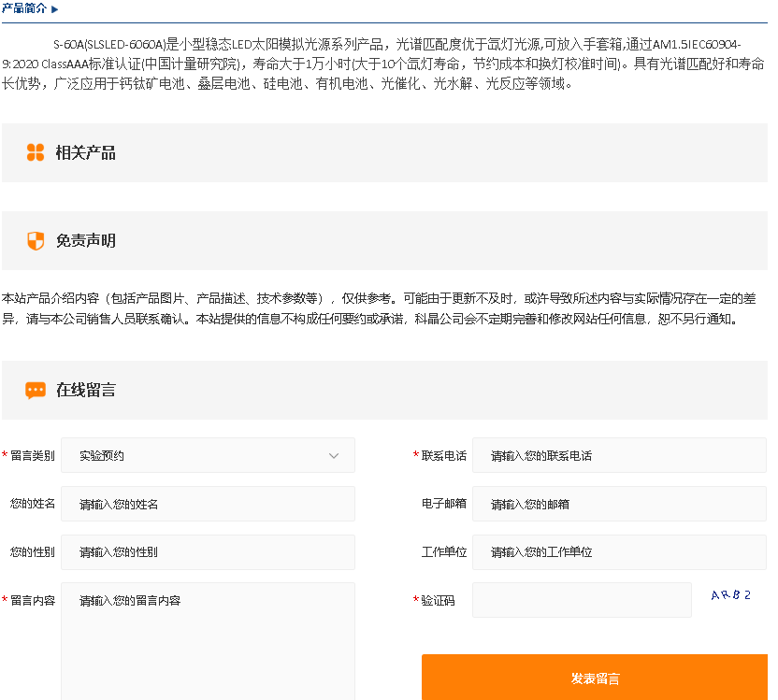Click the chat bubble icon beside 在线留言

point(36,390)
